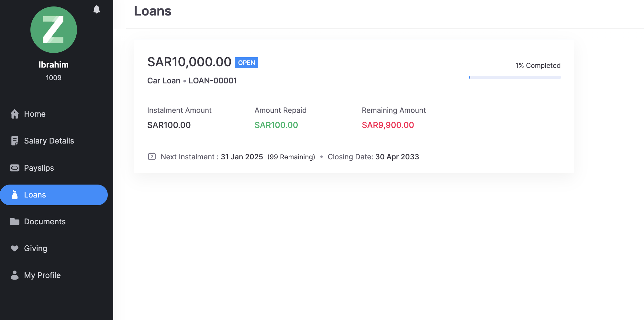
Task: Navigate to Giving section
Action: [36, 249]
